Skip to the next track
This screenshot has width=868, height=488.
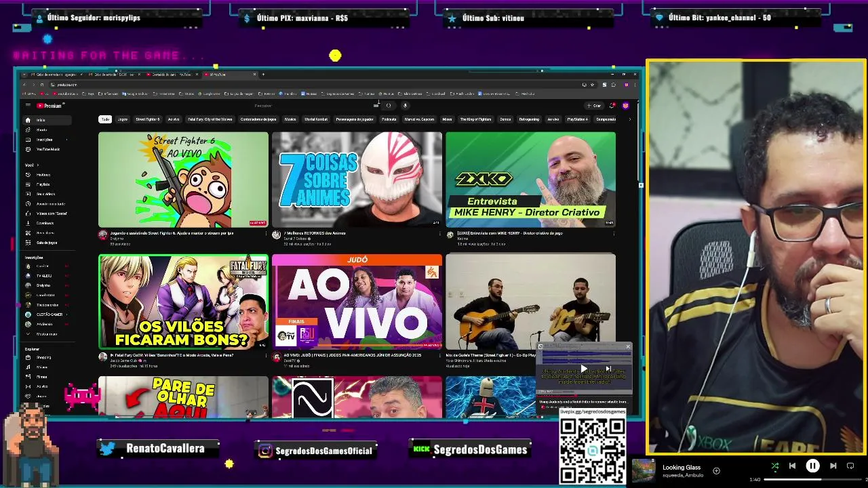pos(833,466)
